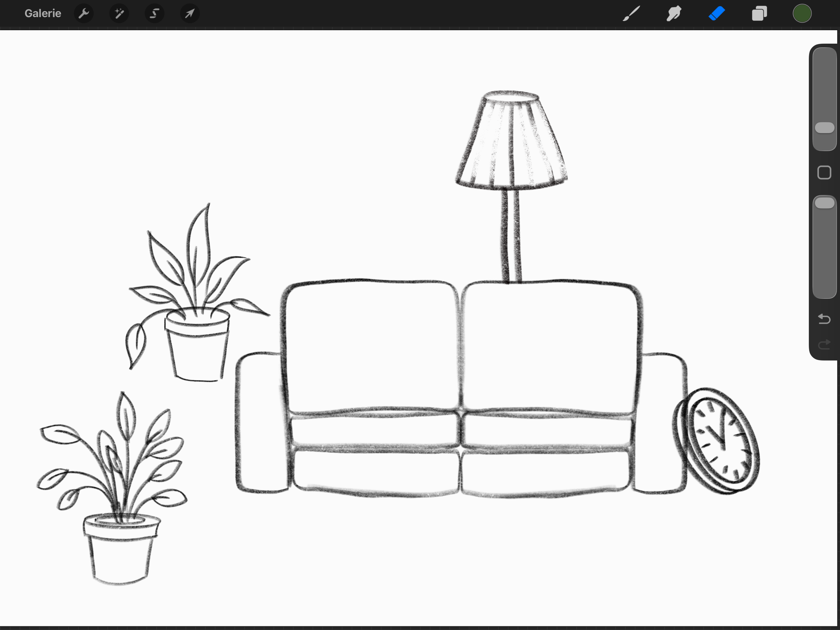Screen dimensions: 840x630
Task: Open the Actions wrench menu
Action: coord(84,14)
